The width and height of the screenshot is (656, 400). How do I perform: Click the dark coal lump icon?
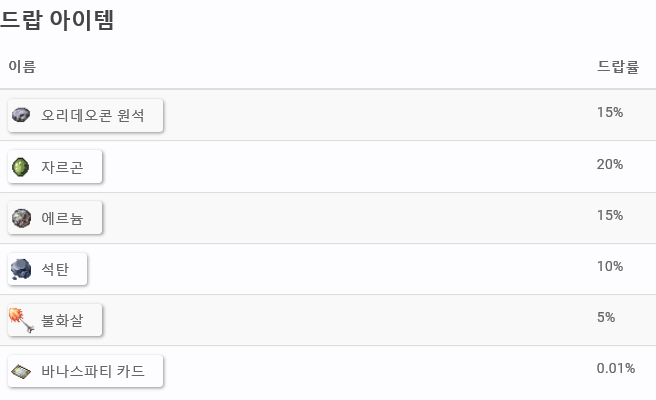tap(21, 269)
